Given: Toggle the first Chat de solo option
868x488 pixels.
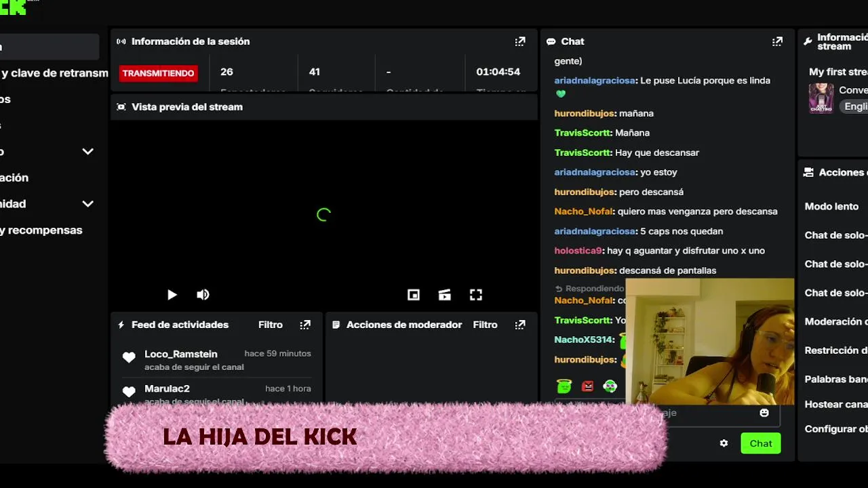Looking at the screenshot, I should 836,235.
